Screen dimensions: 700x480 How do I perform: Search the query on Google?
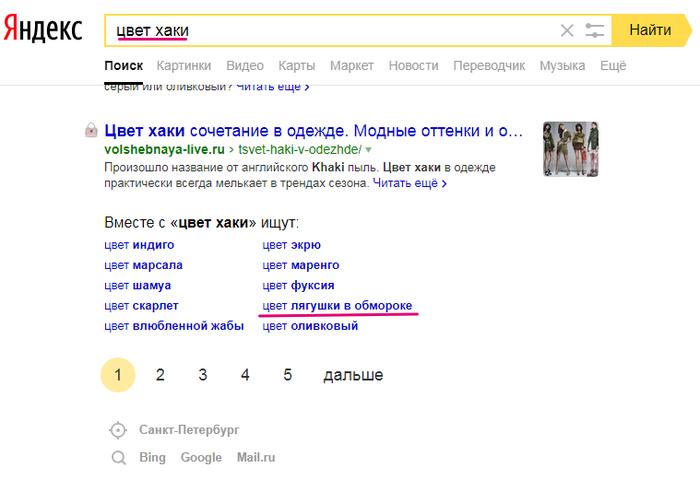pyautogui.click(x=201, y=458)
